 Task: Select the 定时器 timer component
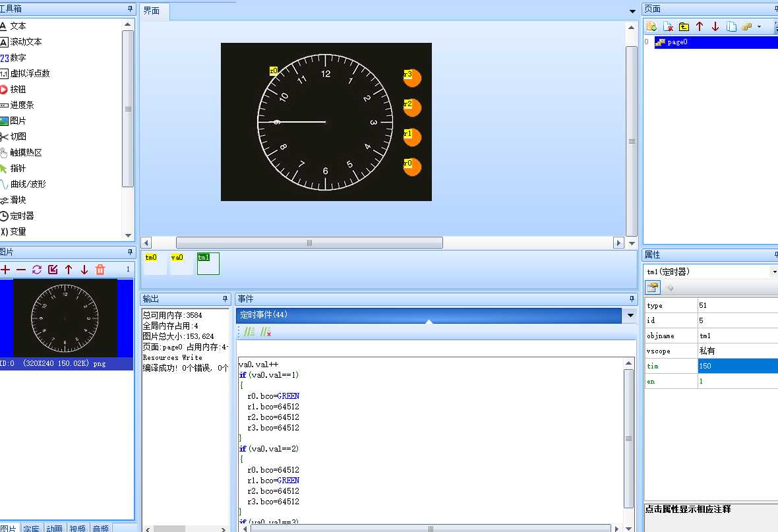coord(17,216)
